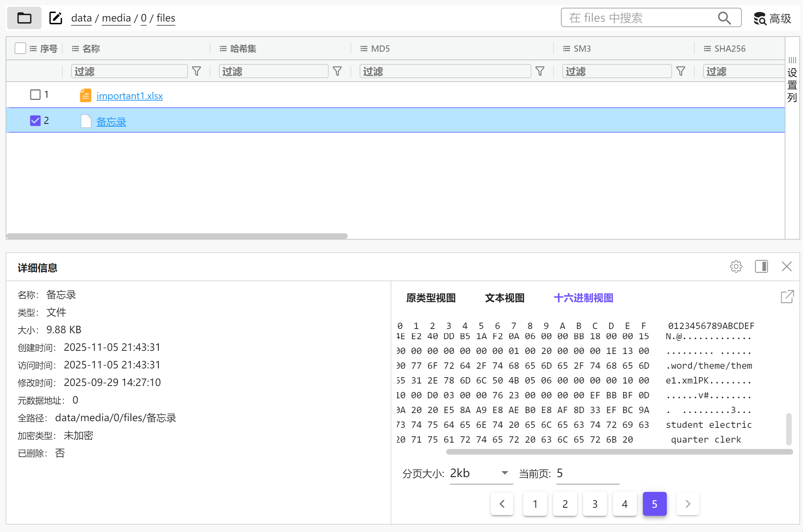
Task: Click the edit path pencil icon
Action: [x=56, y=18]
